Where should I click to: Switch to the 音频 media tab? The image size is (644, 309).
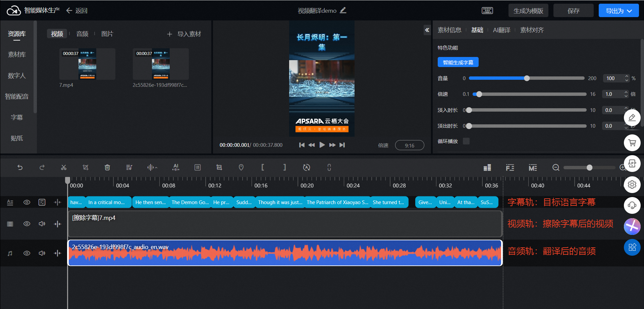82,34
